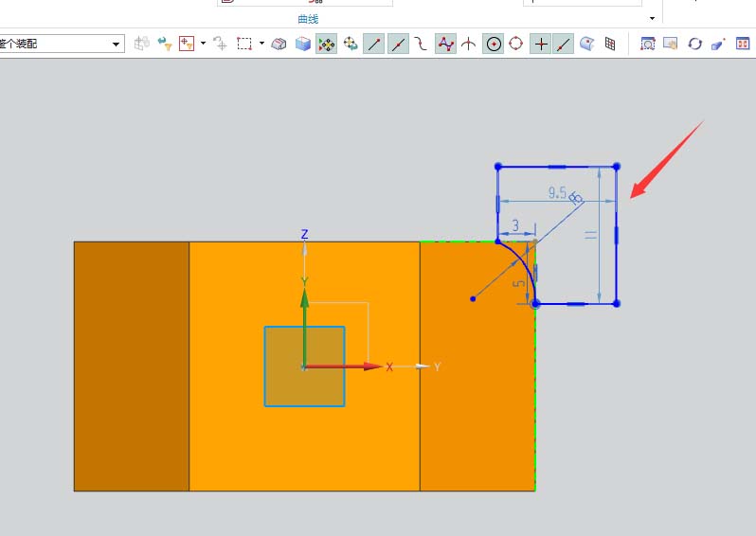Toggle the midpoint snap
Screen dimensions: 756x536
(398, 44)
